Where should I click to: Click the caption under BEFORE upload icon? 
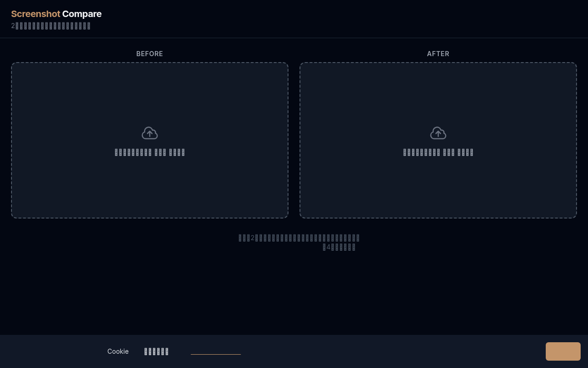(150, 152)
